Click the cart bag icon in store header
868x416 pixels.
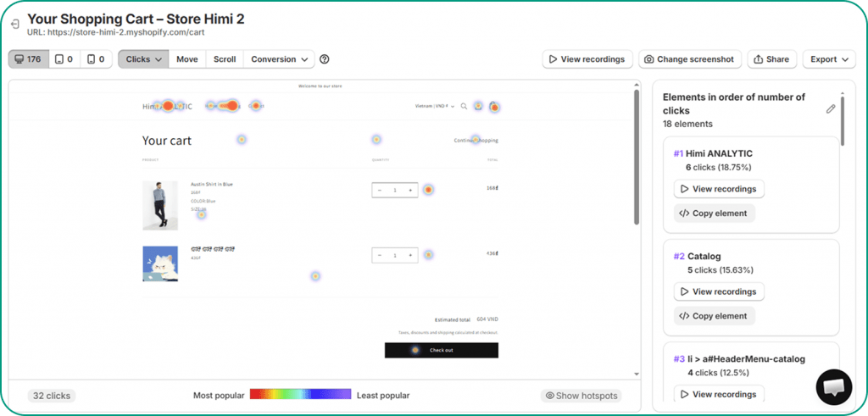[x=494, y=107]
